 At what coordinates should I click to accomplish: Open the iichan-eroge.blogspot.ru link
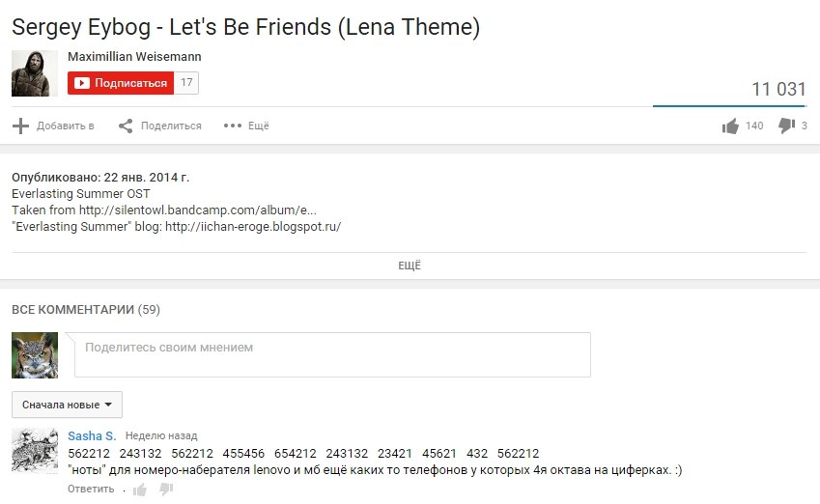253,226
